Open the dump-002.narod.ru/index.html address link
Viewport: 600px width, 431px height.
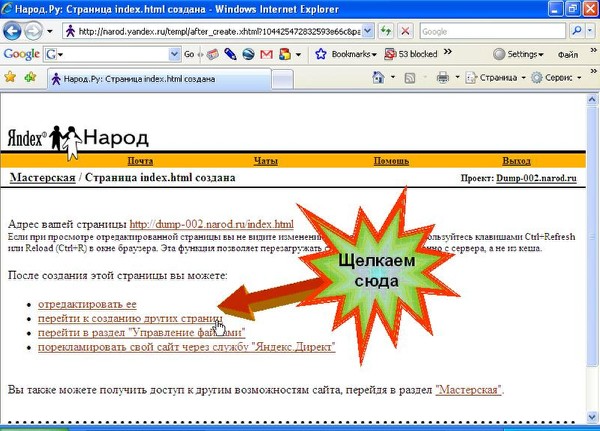click(x=212, y=224)
